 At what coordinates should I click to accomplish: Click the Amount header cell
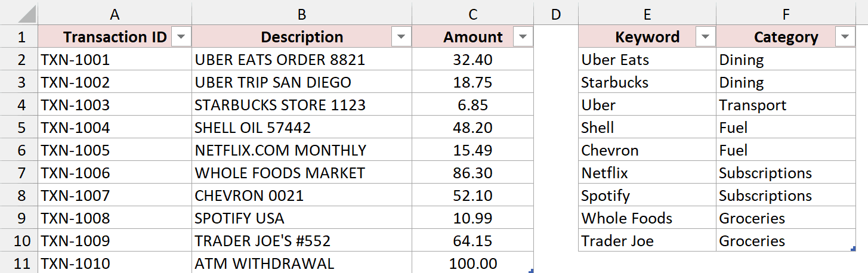[473, 37]
